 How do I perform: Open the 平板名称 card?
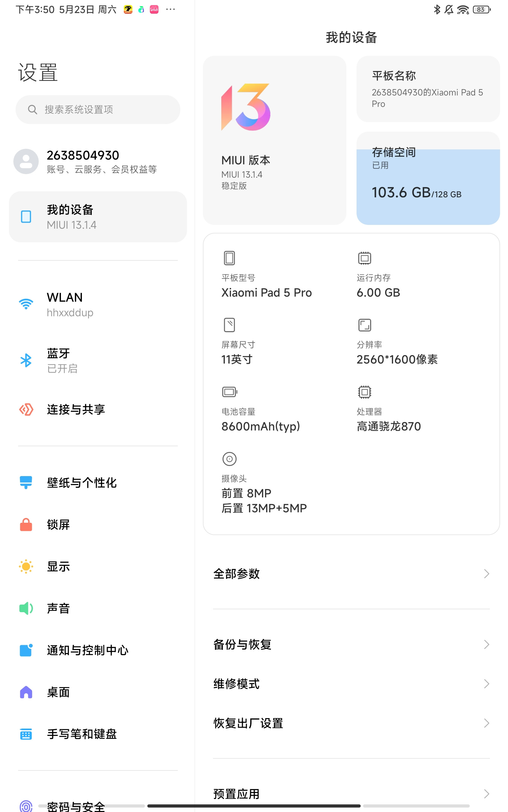[428, 89]
